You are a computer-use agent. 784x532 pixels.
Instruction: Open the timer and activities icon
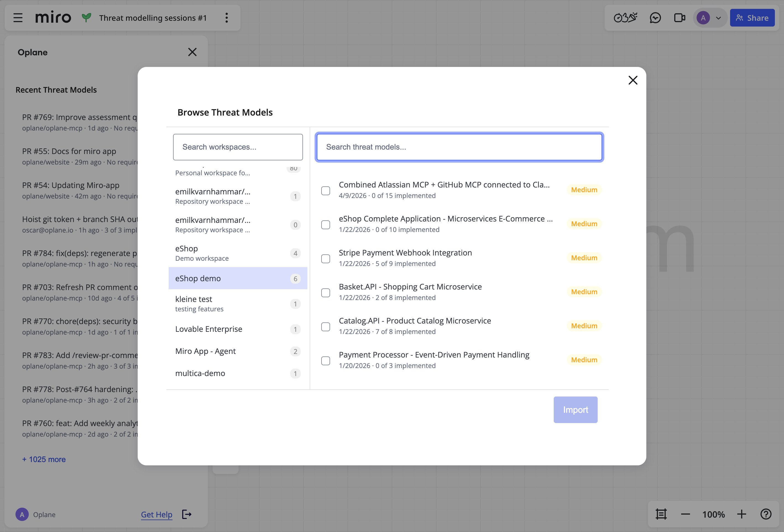coord(625,18)
